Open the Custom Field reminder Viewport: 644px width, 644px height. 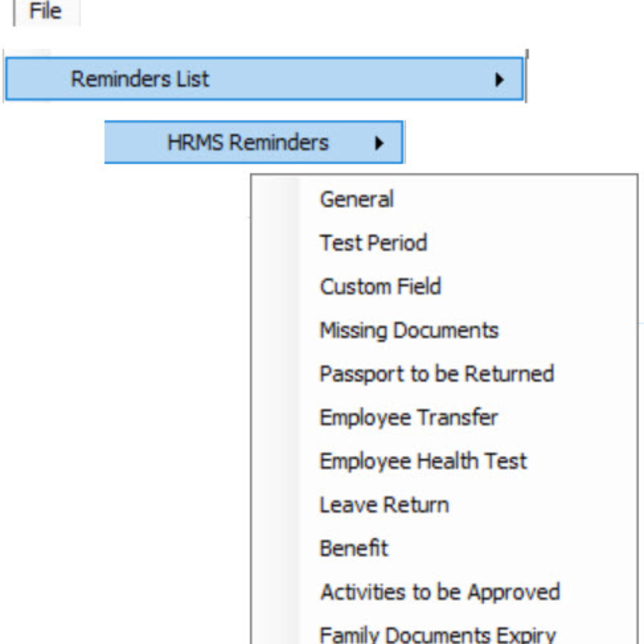click(380, 287)
